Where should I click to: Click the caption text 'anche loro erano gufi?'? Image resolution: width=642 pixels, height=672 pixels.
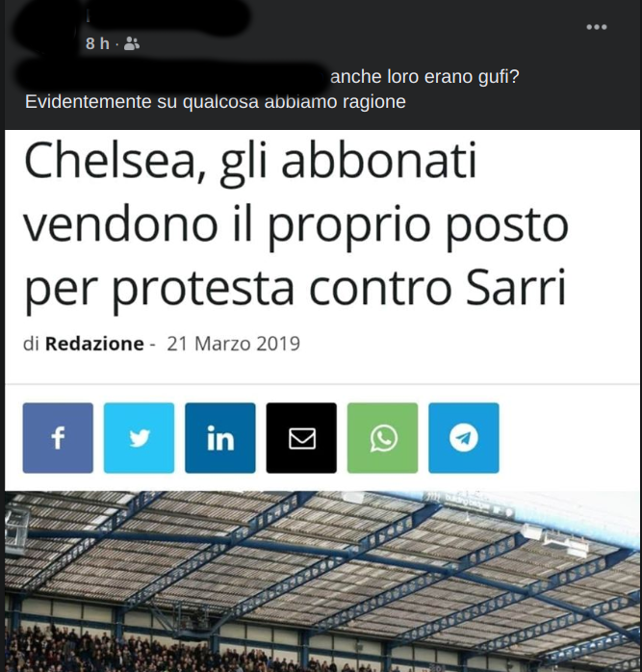pos(424,77)
